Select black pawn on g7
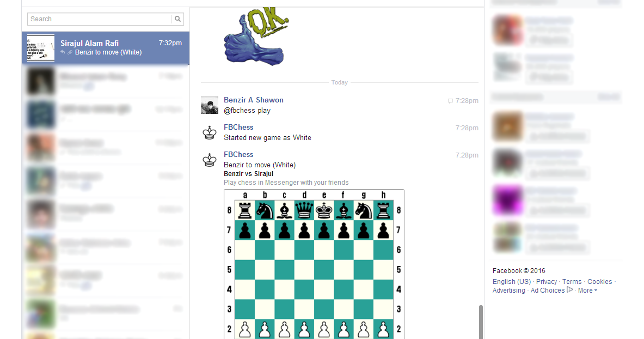644x339 pixels. coord(363,230)
